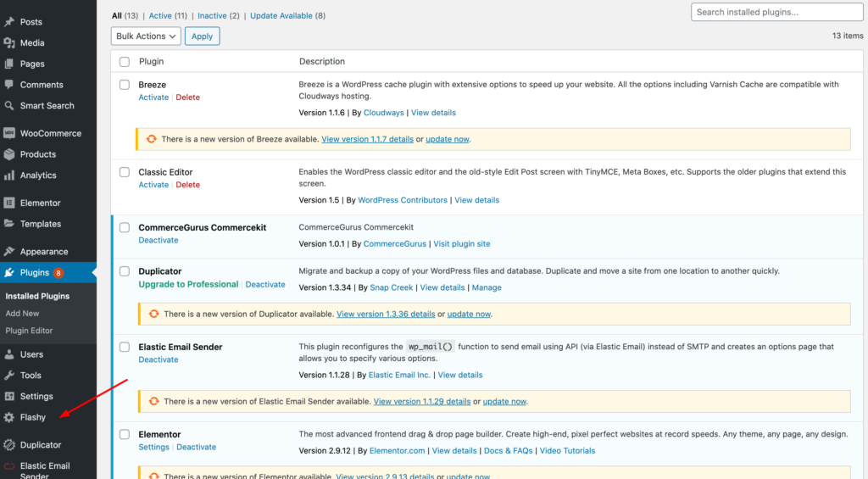Image resolution: width=868 pixels, height=479 pixels.
Task: Check the CommerceGurus Commercekit checkbox
Action: click(x=125, y=227)
